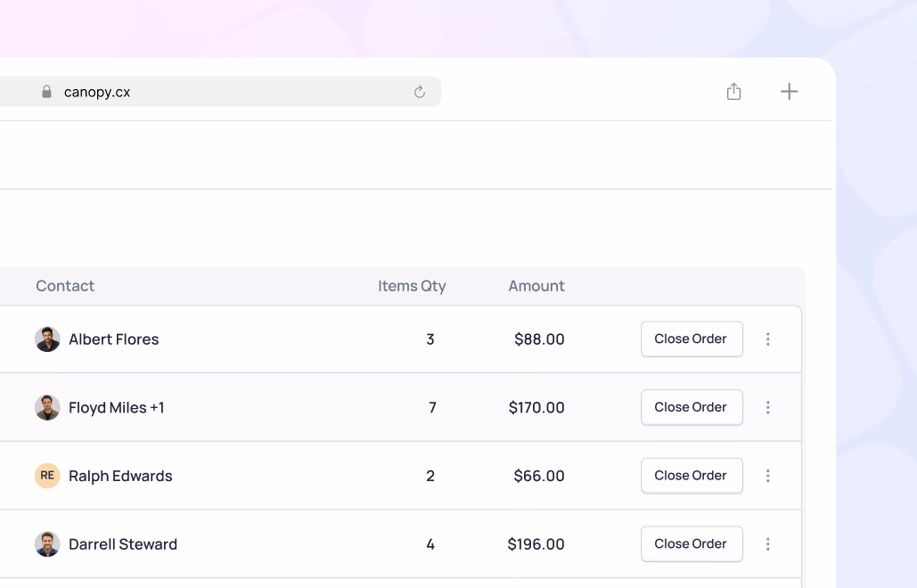Open more options for Albert Flores row
The image size is (917, 588).
point(768,339)
